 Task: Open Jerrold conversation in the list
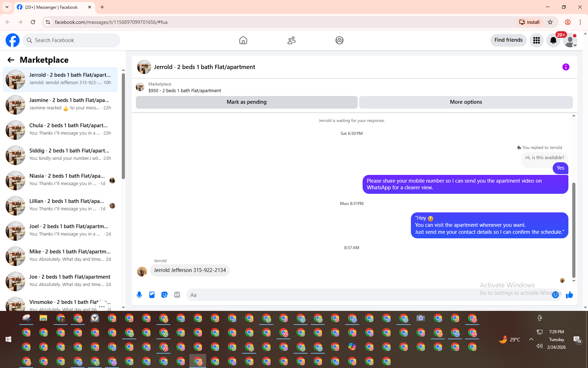(x=60, y=80)
